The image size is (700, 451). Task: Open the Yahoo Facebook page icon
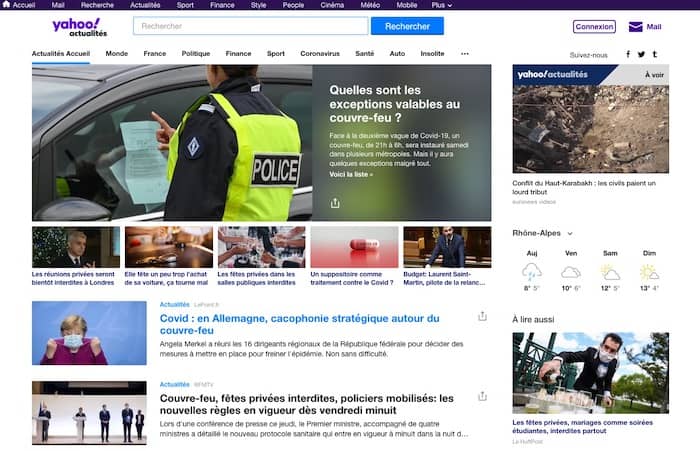click(x=628, y=54)
